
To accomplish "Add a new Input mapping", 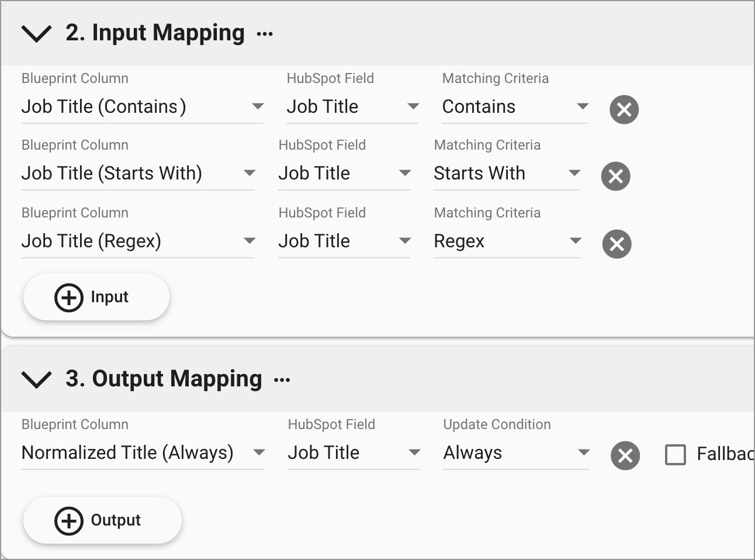I will [96, 297].
